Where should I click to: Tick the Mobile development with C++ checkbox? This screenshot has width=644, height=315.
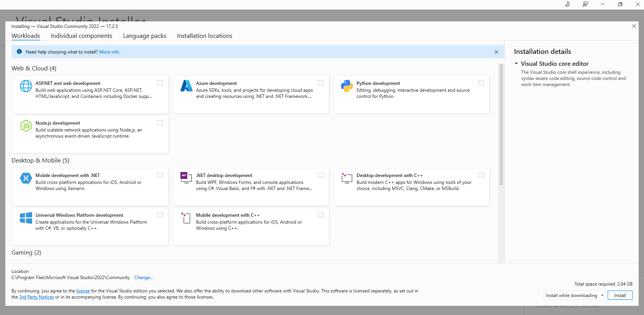click(x=321, y=215)
